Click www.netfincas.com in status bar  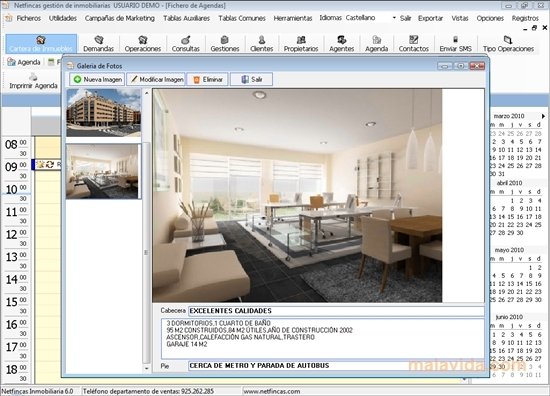pos(271,391)
